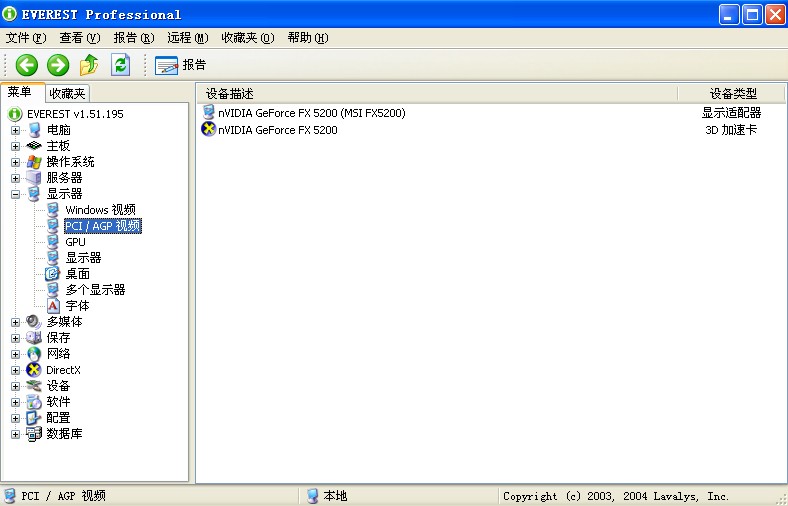
Task: Click the 字体 font letter A icon
Action: coord(53,306)
